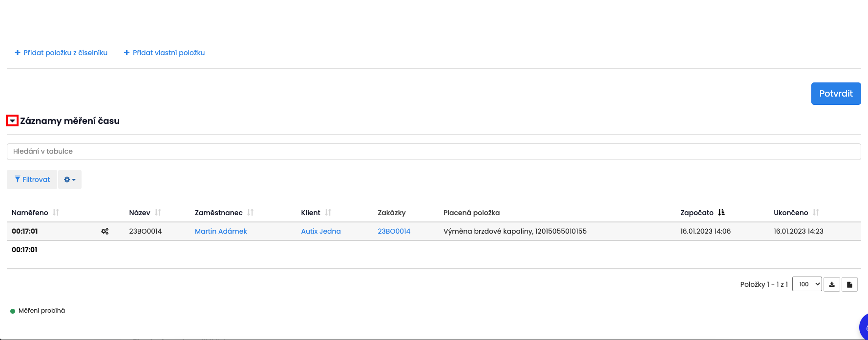Viewport: 868px width, 340px height.
Task: Open employee Martin Adámek link
Action: click(x=221, y=231)
